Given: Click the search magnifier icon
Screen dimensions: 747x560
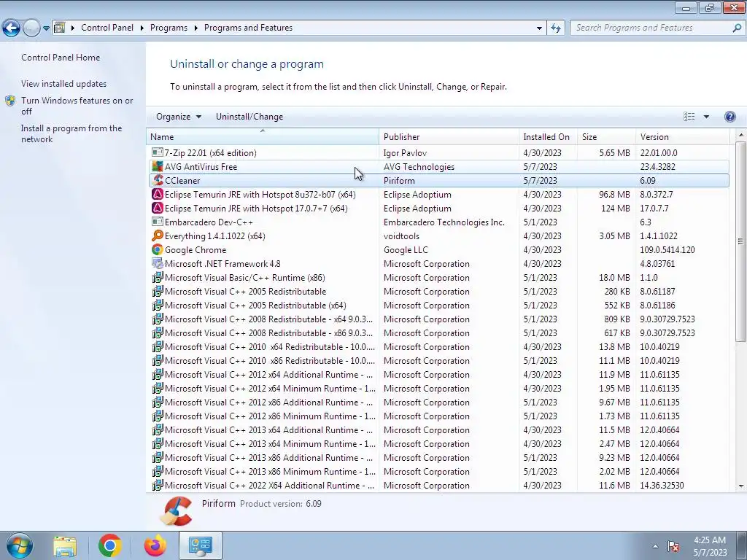Looking at the screenshot, I should (737, 28).
